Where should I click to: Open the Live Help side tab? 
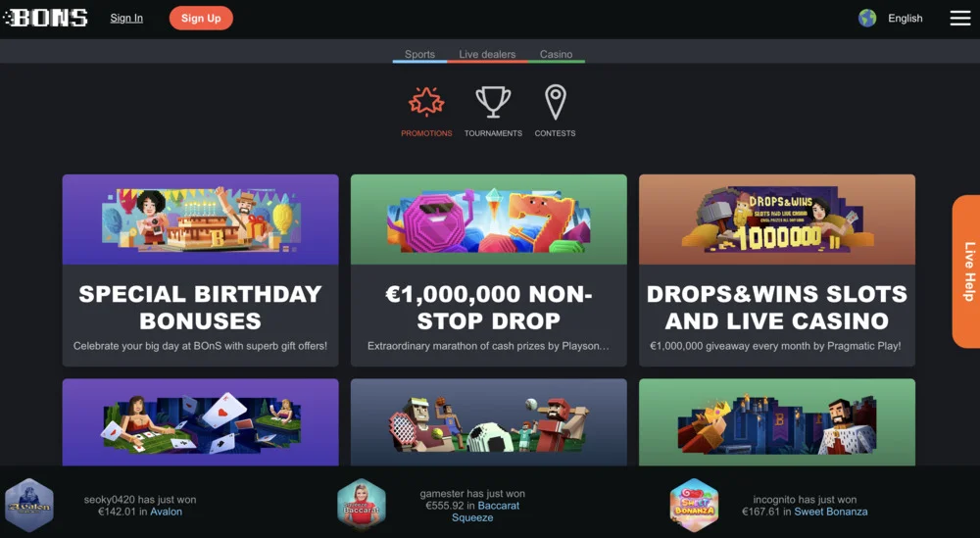966,271
